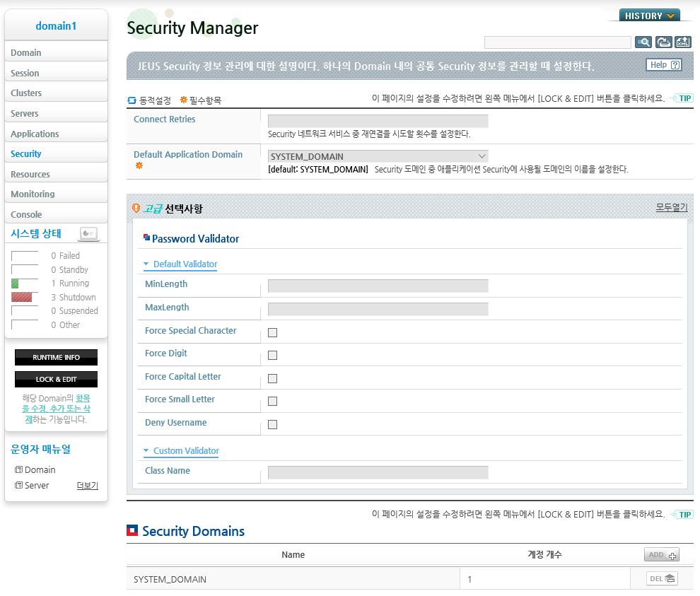Click the 더보기 link
Viewport: 700px width, 596px height.
tap(88, 485)
